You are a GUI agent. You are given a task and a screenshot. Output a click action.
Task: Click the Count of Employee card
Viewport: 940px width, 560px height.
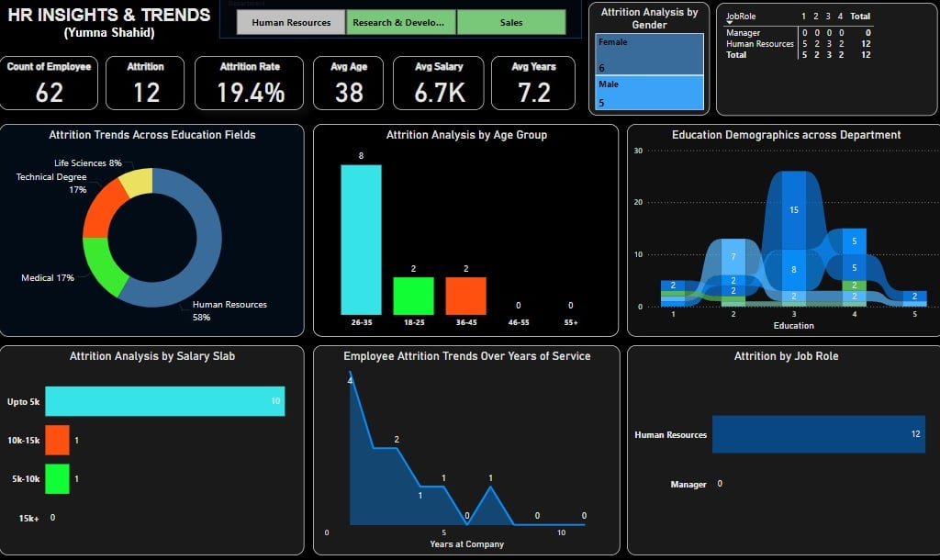coord(50,84)
